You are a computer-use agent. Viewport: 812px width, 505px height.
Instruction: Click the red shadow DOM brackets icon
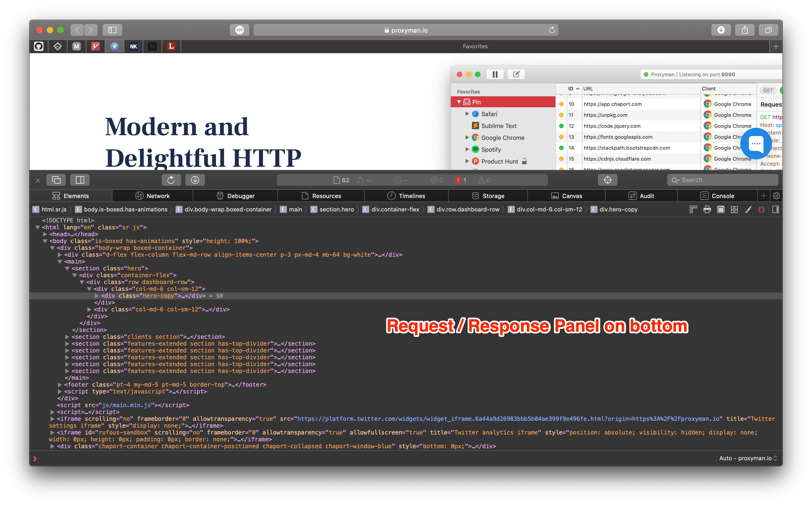(761, 209)
